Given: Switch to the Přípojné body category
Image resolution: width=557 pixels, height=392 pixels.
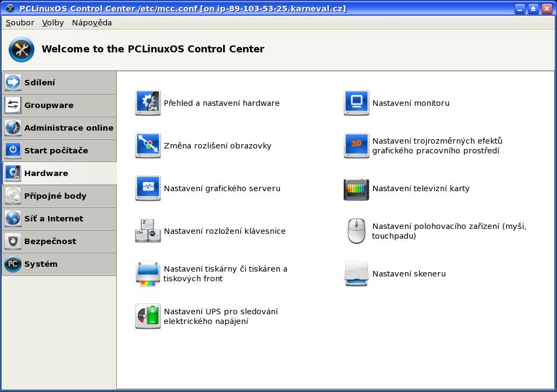Looking at the screenshot, I should click(x=59, y=196).
